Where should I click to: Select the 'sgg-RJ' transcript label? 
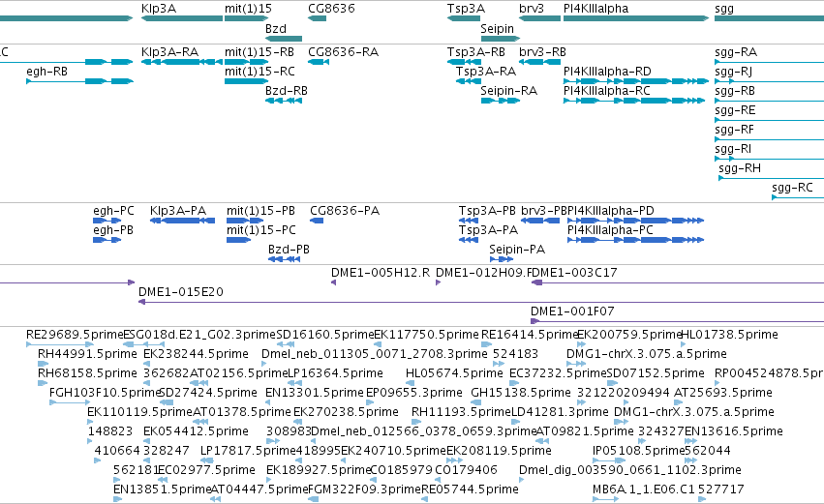point(734,72)
